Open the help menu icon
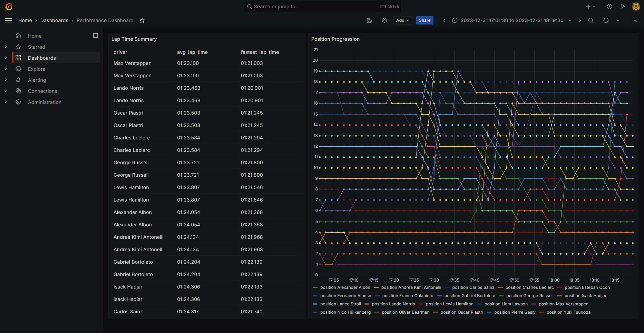Image resolution: width=644 pixels, height=333 pixels. click(x=609, y=7)
